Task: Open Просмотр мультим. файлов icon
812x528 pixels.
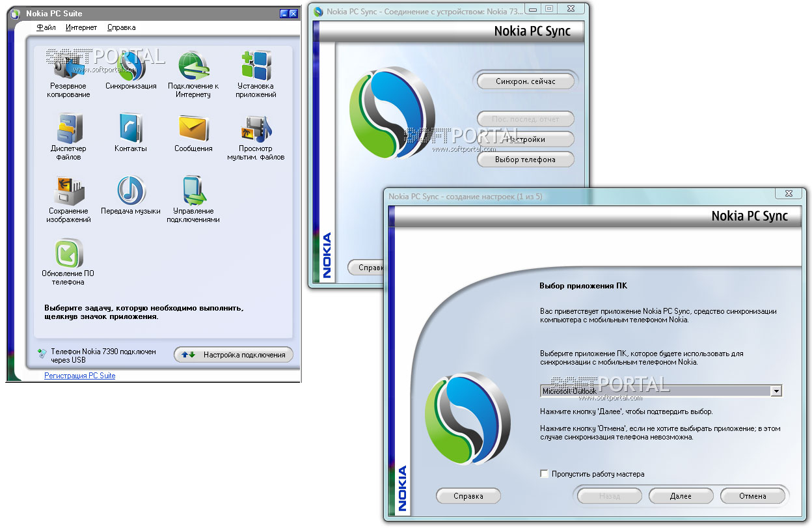Action: (x=256, y=128)
